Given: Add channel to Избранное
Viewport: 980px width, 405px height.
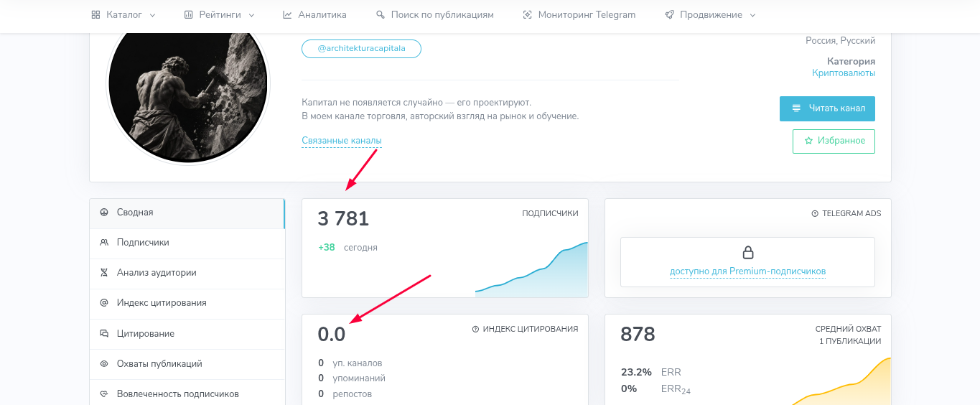Looking at the screenshot, I should (x=834, y=141).
